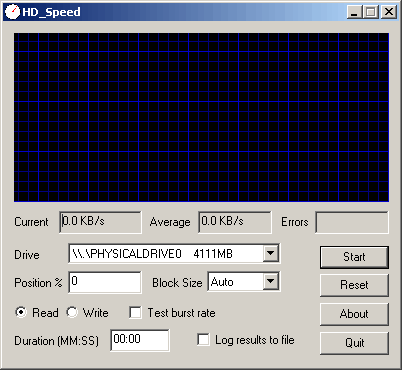Select the Write radio button
Image resolution: width=402 pixels, height=370 pixels.
72,312
